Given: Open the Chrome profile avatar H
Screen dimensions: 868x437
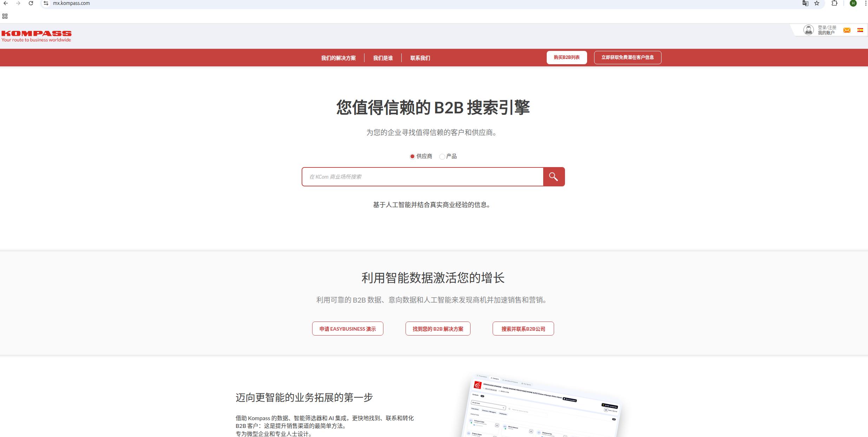Looking at the screenshot, I should pos(853,3).
